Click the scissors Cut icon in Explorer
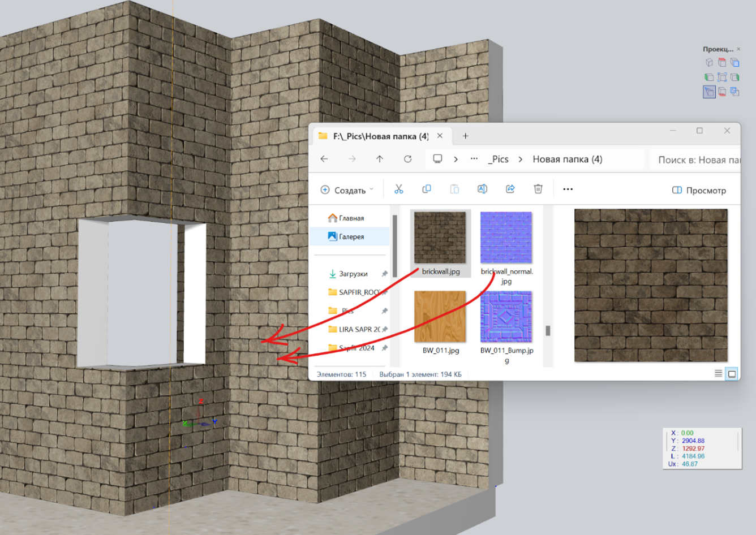This screenshot has width=756, height=535. tap(399, 189)
